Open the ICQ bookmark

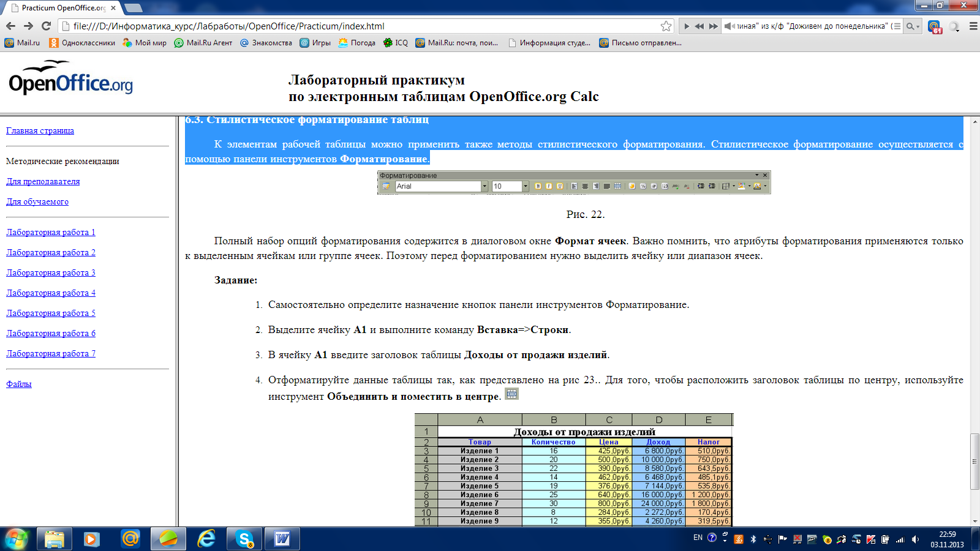396,43
